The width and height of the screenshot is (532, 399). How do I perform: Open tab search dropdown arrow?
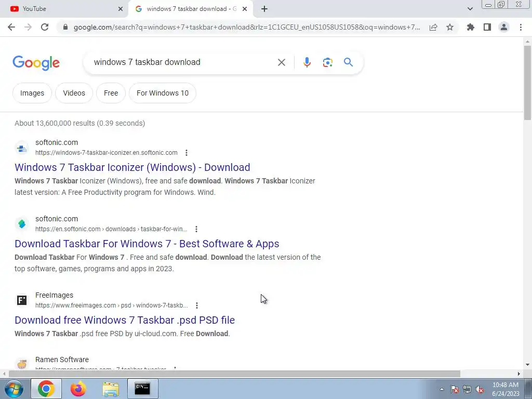tap(470, 9)
